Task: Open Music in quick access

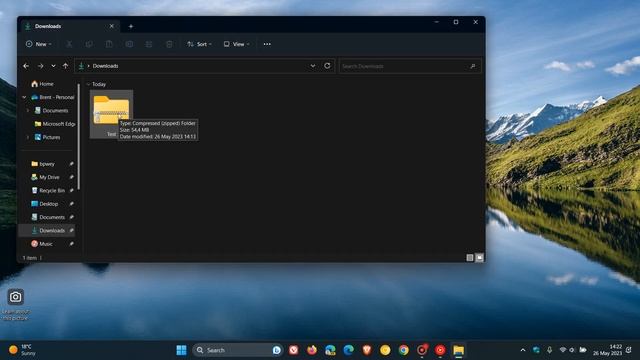Action: (x=42, y=244)
